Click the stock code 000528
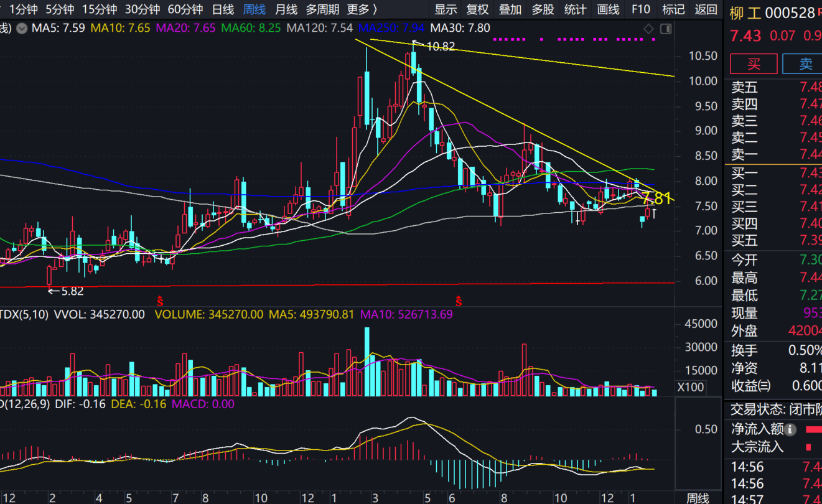 tap(790, 13)
